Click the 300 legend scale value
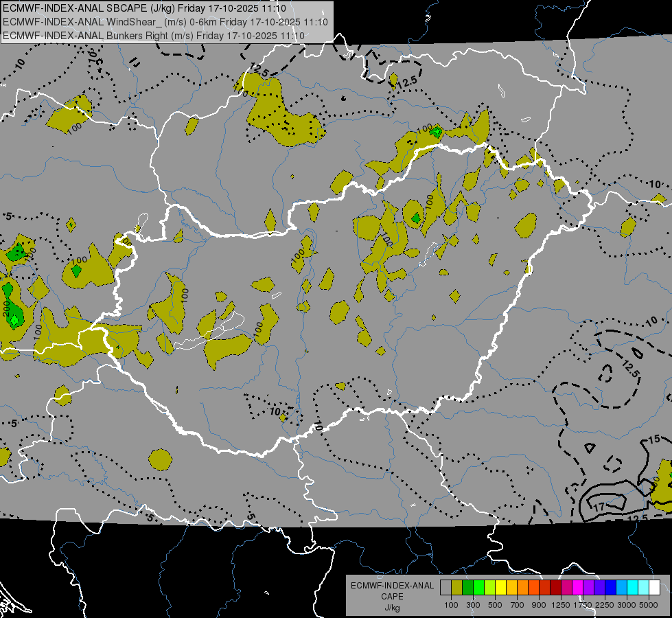672x618 pixels. tap(473, 605)
